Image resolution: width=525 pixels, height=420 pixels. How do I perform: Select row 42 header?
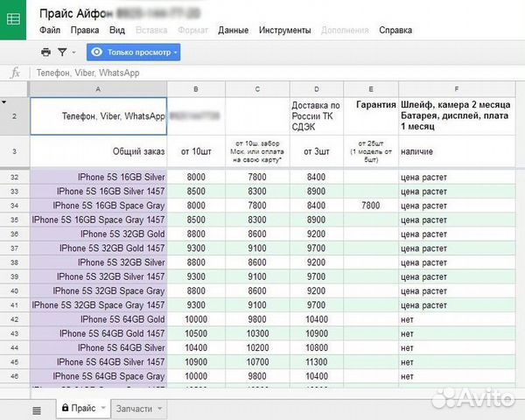coord(14,319)
